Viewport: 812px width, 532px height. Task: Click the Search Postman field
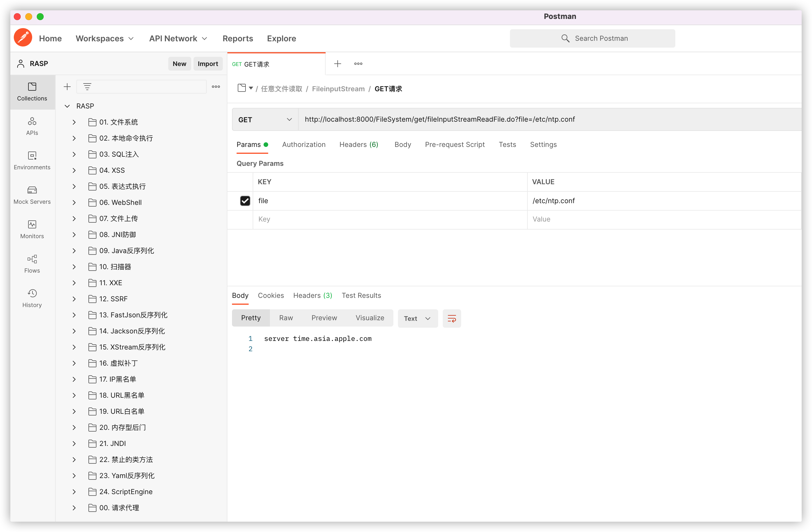tap(592, 38)
